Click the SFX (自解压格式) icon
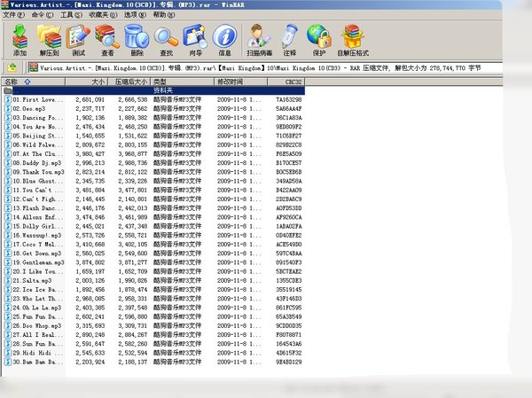This screenshot has width=532, height=398. point(353,40)
